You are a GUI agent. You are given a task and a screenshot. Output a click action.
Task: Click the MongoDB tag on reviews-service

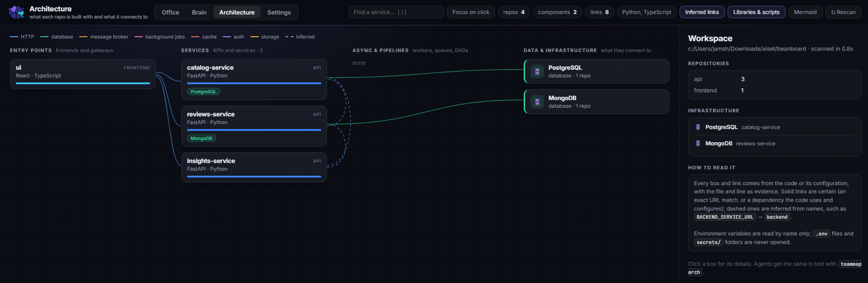tap(201, 138)
